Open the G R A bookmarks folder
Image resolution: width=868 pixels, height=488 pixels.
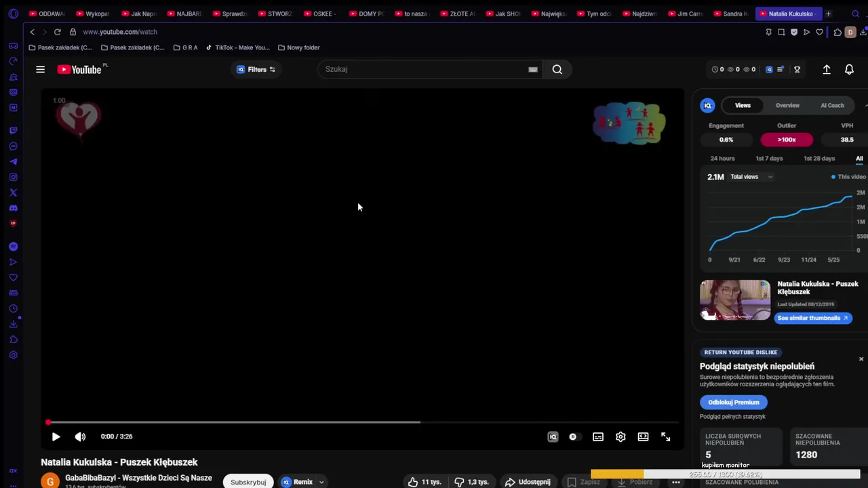(x=185, y=47)
